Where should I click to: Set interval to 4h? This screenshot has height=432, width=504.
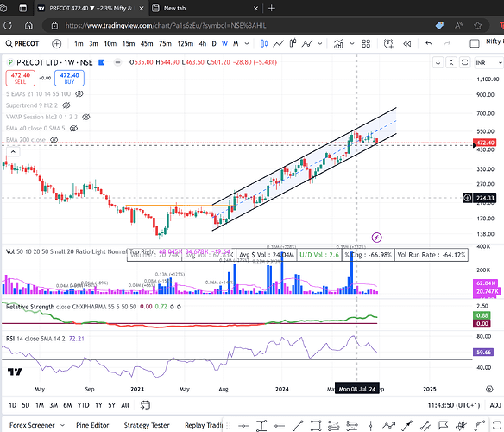click(203, 43)
